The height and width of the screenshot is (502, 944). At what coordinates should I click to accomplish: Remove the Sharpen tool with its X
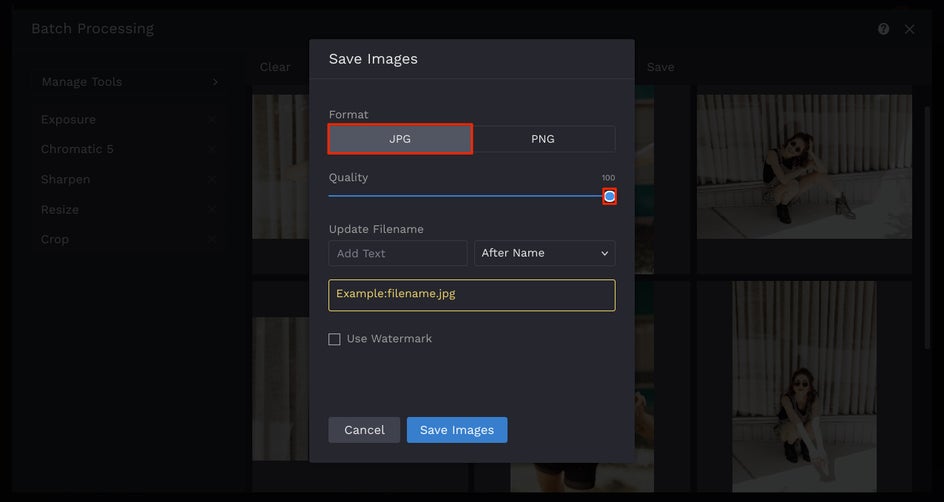[x=212, y=179]
